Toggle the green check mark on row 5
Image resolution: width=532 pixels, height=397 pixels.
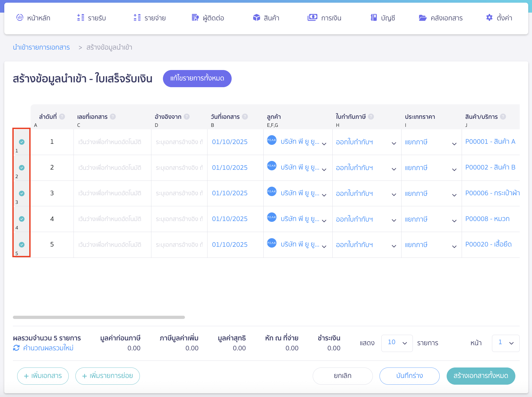tap(22, 245)
